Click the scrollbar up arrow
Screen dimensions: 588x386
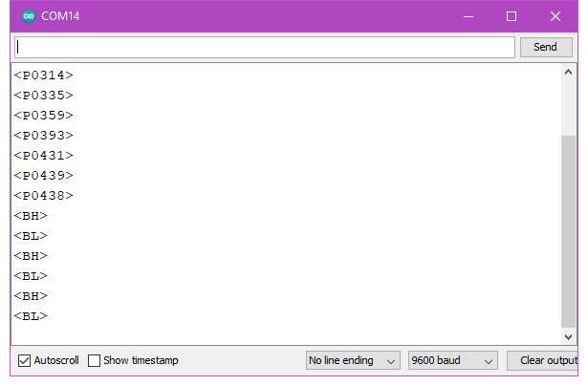pos(569,73)
